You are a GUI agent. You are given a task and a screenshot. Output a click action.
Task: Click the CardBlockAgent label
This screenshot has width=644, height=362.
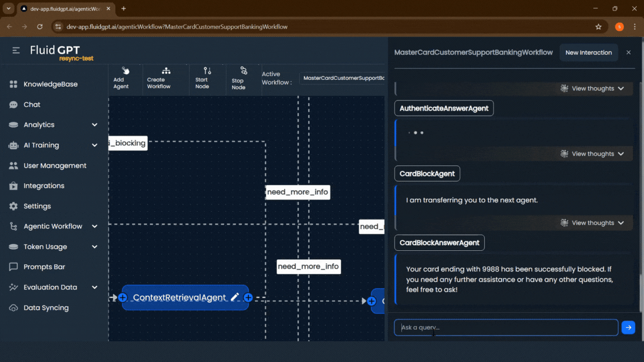pyautogui.click(x=427, y=174)
